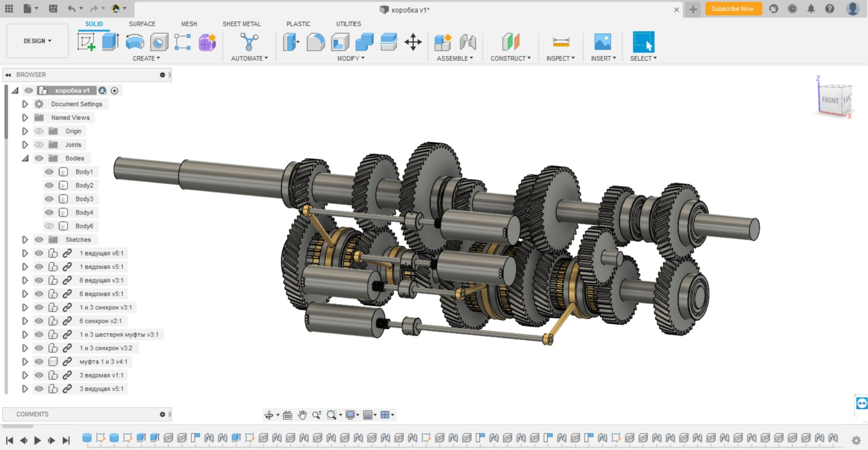Image resolution: width=868 pixels, height=450 pixels.
Task: Collapse the Bodies folder
Action: point(25,158)
